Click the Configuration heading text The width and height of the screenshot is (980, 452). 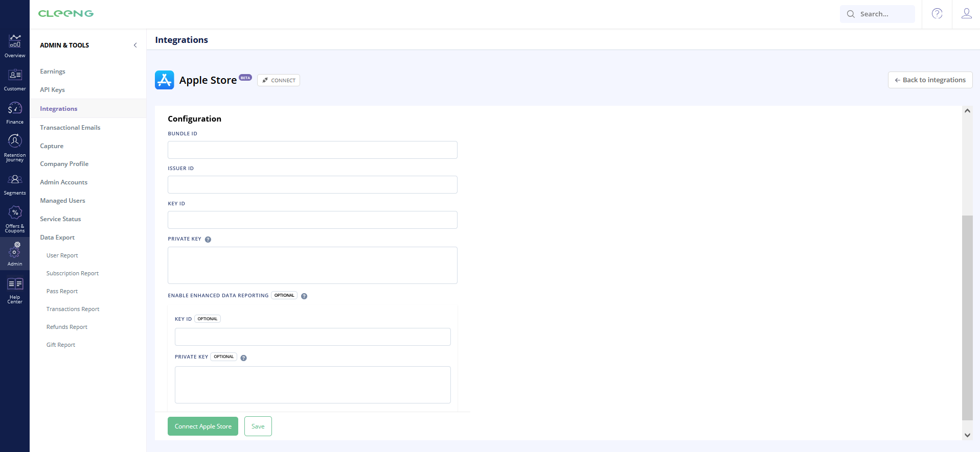tap(194, 119)
